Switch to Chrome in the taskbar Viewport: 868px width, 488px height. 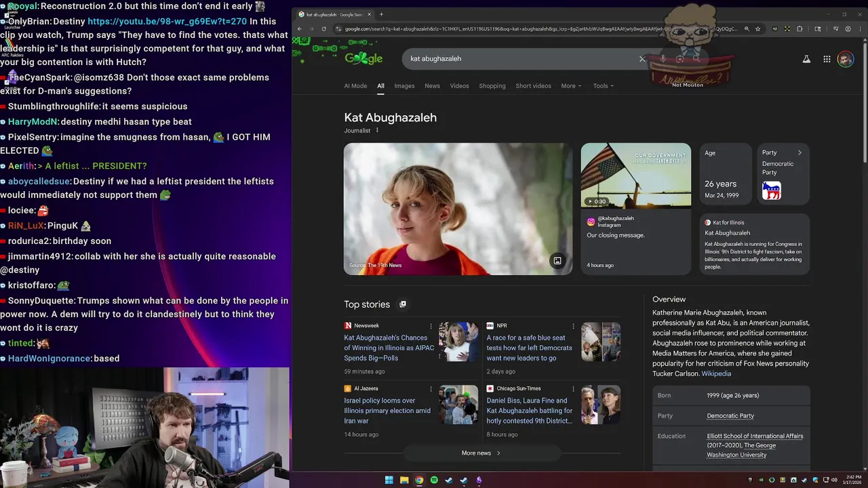[419, 481]
